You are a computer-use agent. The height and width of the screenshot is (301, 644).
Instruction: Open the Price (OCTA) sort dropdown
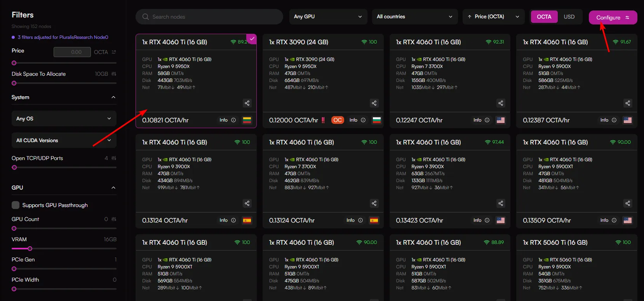coord(493,17)
